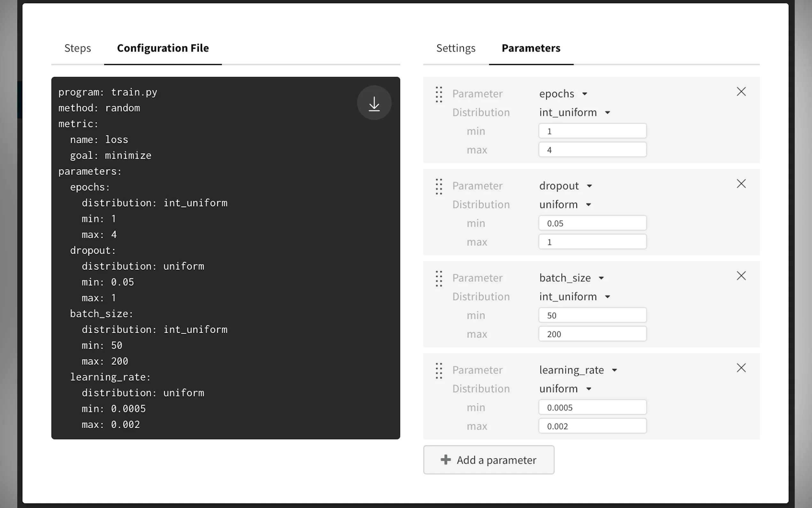Open the epochs int_uniform distribution dropdown
The image size is (812, 508).
(x=574, y=113)
